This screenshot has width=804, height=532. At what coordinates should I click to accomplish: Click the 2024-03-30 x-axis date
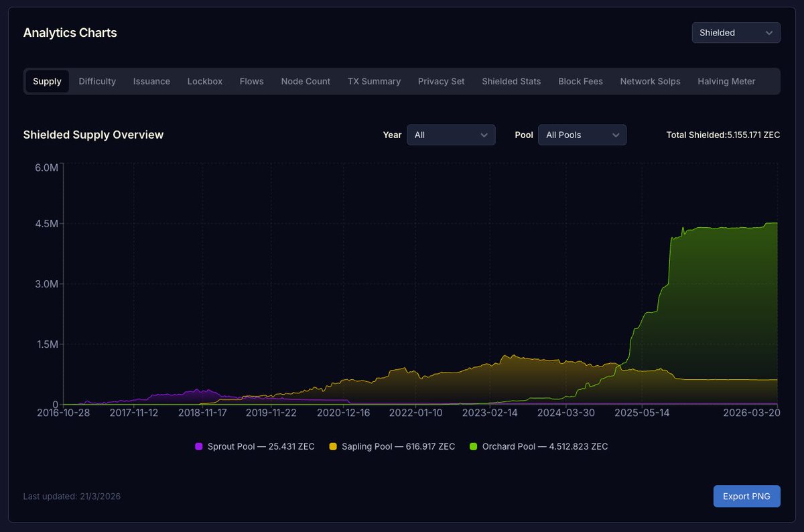tap(566, 413)
